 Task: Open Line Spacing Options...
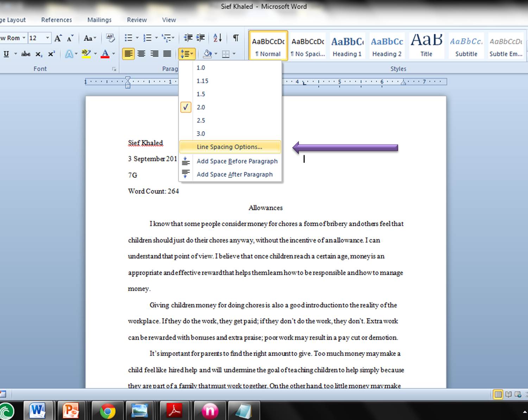(x=230, y=147)
